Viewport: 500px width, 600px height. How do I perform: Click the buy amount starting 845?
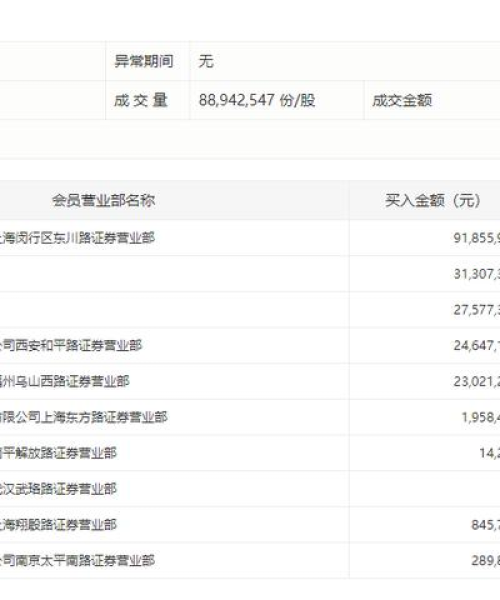[x=485, y=525]
